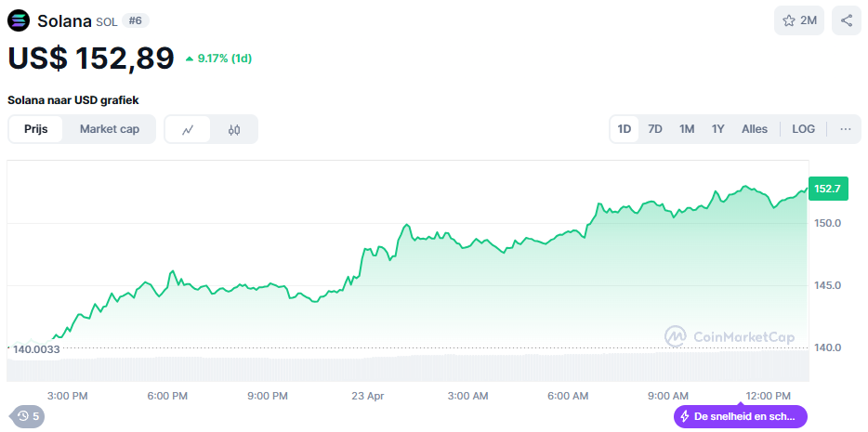
Task: Click the lightning bolt icon in purple banner
Action: pos(685,416)
